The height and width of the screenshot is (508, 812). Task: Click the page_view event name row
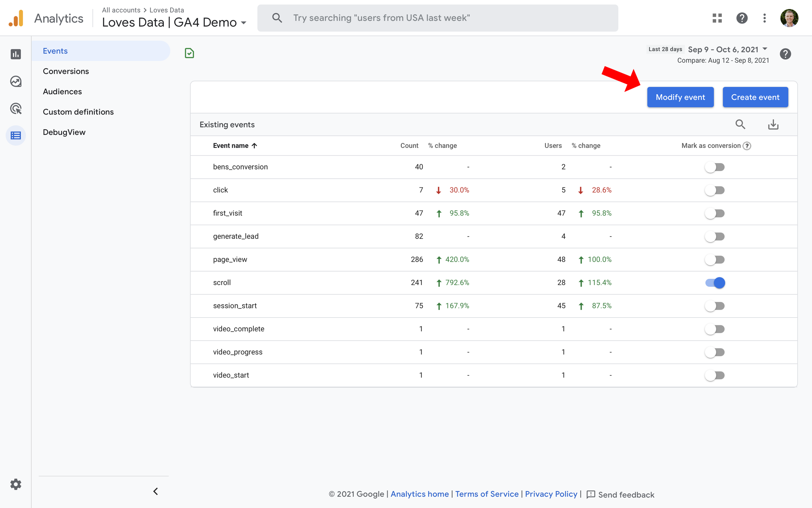click(x=230, y=259)
